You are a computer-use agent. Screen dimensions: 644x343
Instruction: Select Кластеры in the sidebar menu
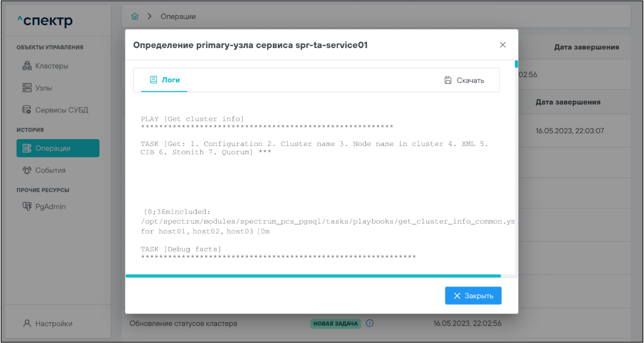coord(52,66)
